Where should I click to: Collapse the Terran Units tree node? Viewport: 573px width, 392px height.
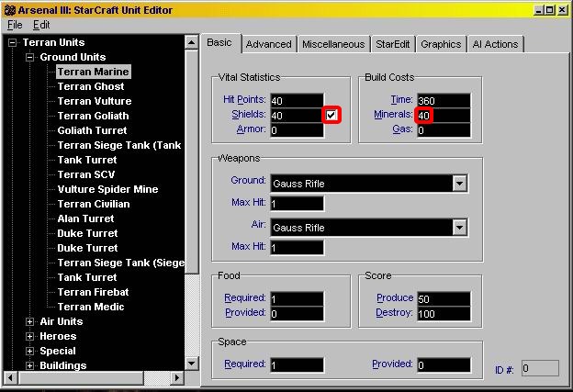click(13, 43)
